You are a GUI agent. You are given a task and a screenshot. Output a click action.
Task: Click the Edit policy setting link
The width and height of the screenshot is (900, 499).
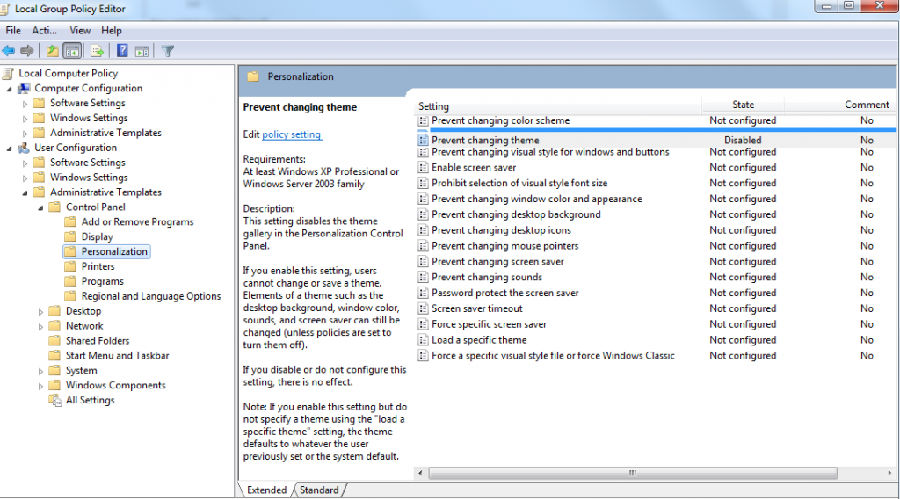click(291, 134)
